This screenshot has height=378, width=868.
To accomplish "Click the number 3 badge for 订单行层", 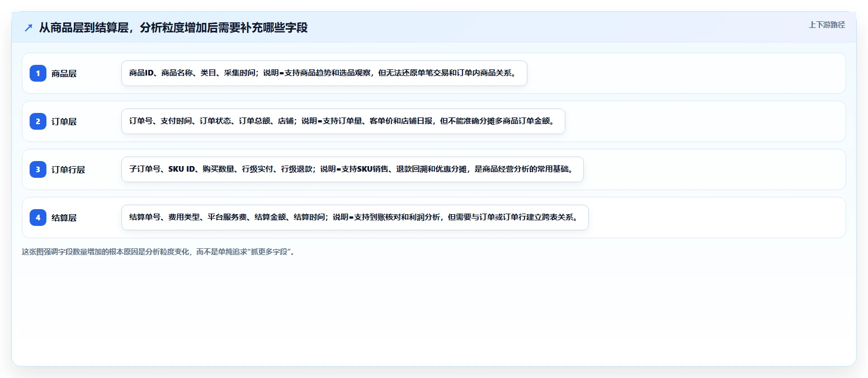I will [x=38, y=169].
